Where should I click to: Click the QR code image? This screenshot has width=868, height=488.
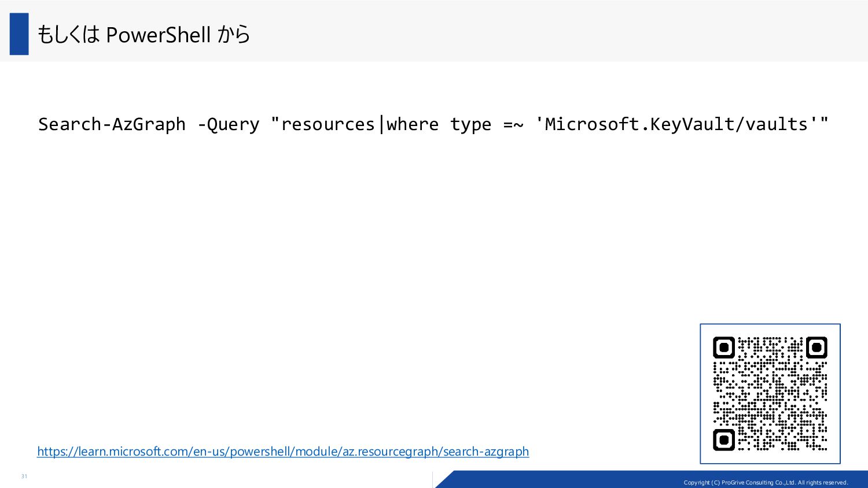pos(770,394)
